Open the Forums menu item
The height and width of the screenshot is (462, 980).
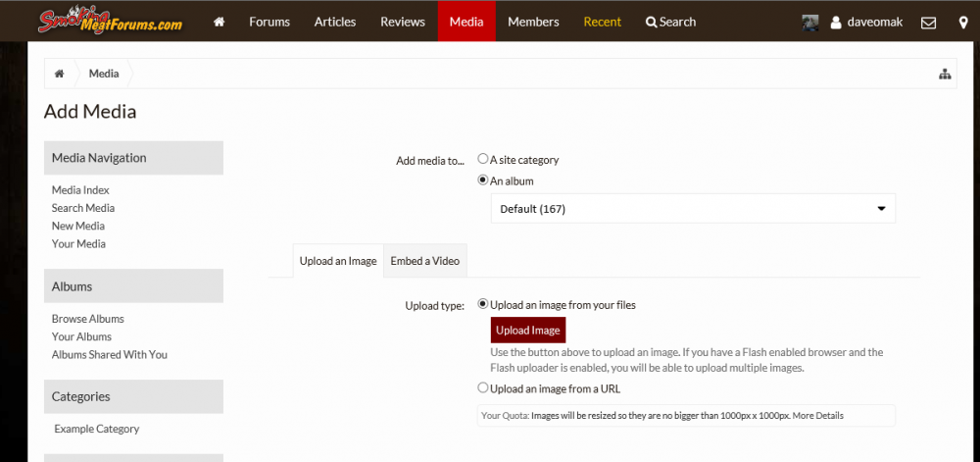click(x=269, y=22)
